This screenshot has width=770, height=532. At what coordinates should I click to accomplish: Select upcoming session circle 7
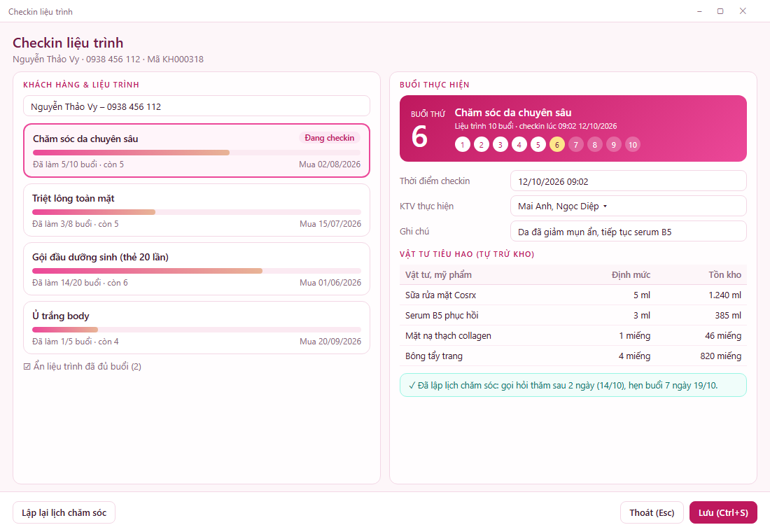click(576, 144)
